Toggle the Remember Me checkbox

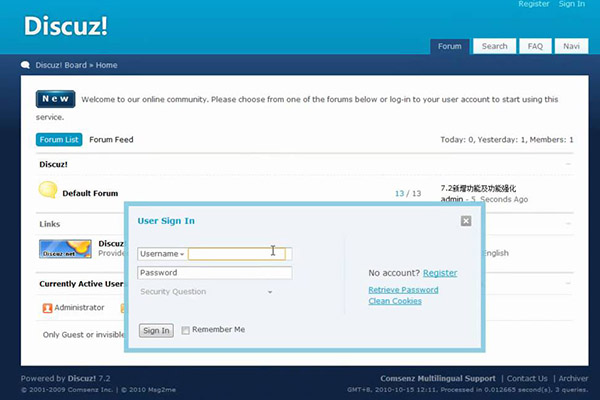(186, 330)
